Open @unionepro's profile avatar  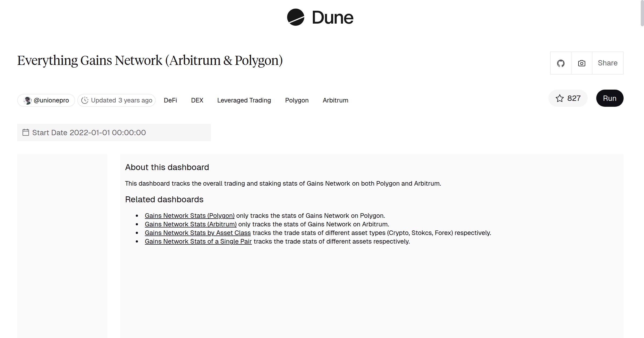27,100
